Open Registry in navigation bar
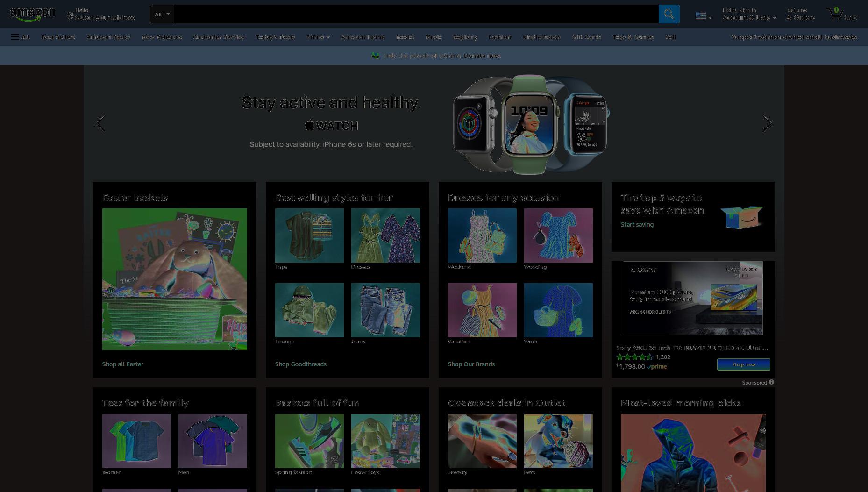 coord(465,37)
